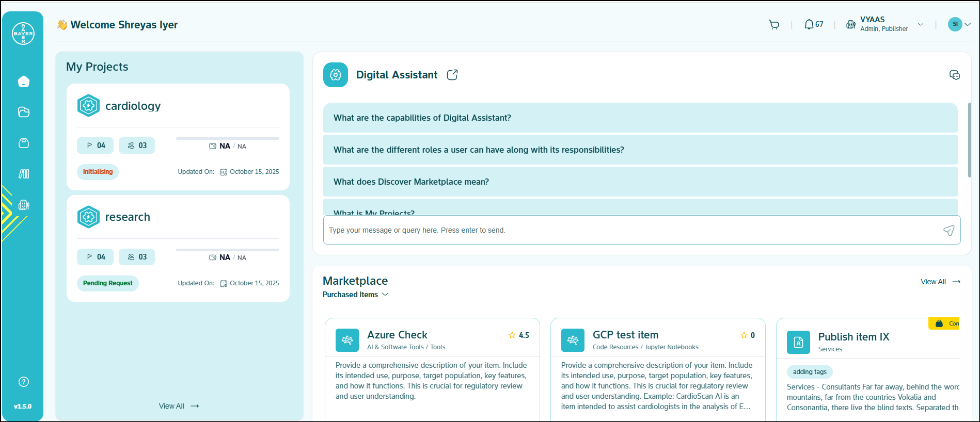Viewport: 980px width, 422px height.
Task: Click the Digital Assistant suggestions scrollbar
Action: [x=970, y=139]
